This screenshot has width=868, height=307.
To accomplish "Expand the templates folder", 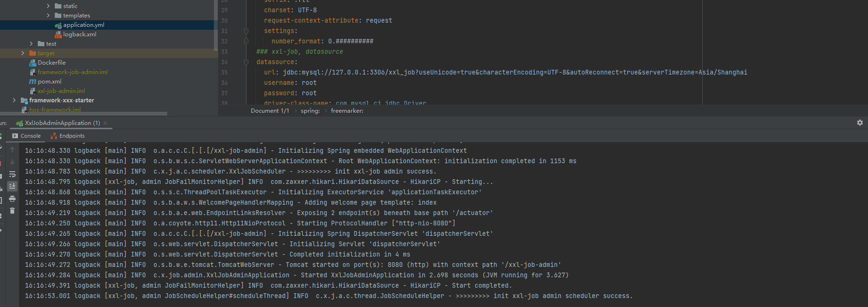I will click(x=48, y=16).
